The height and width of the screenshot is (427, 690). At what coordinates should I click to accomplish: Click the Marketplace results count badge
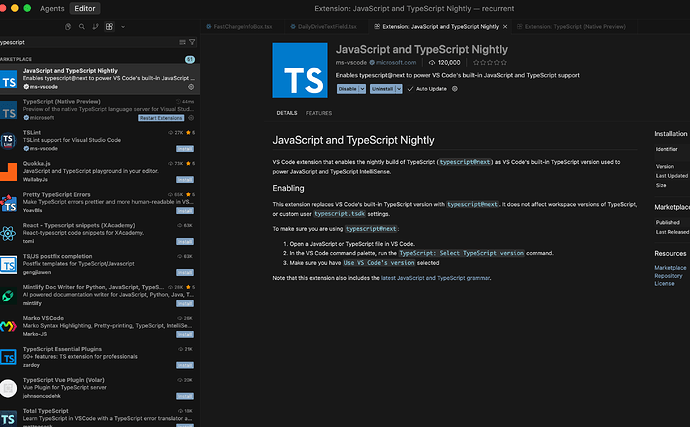pyautogui.click(x=190, y=59)
